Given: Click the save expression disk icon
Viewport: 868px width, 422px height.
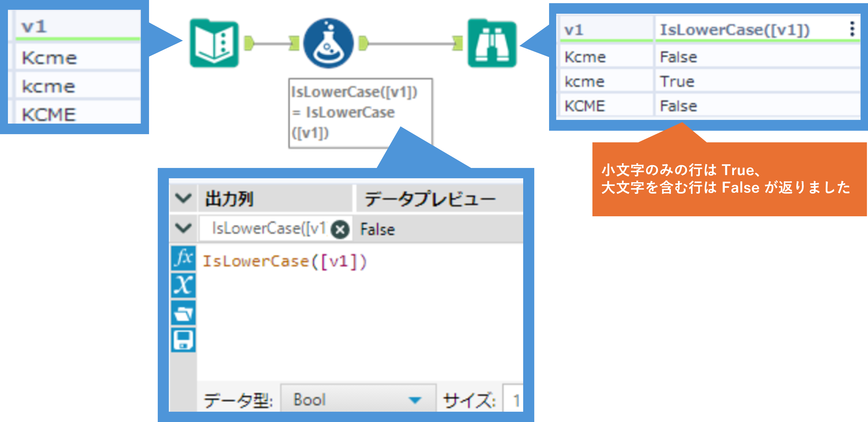Looking at the screenshot, I should tap(183, 340).
